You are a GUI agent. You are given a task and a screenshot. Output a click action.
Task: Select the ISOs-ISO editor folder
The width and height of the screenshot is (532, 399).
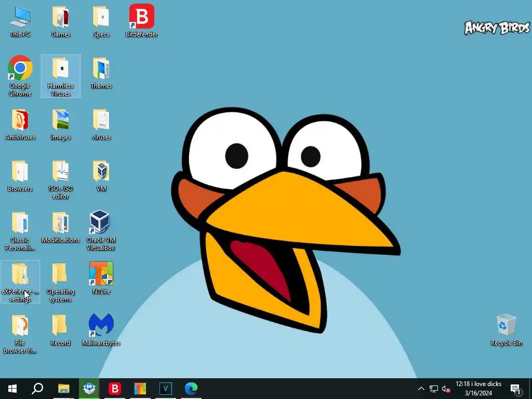click(61, 180)
